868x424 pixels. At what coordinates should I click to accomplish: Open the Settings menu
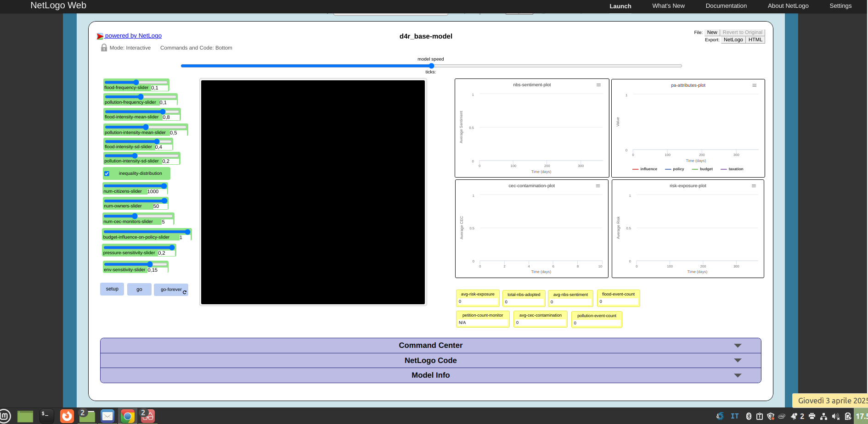click(x=840, y=6)
